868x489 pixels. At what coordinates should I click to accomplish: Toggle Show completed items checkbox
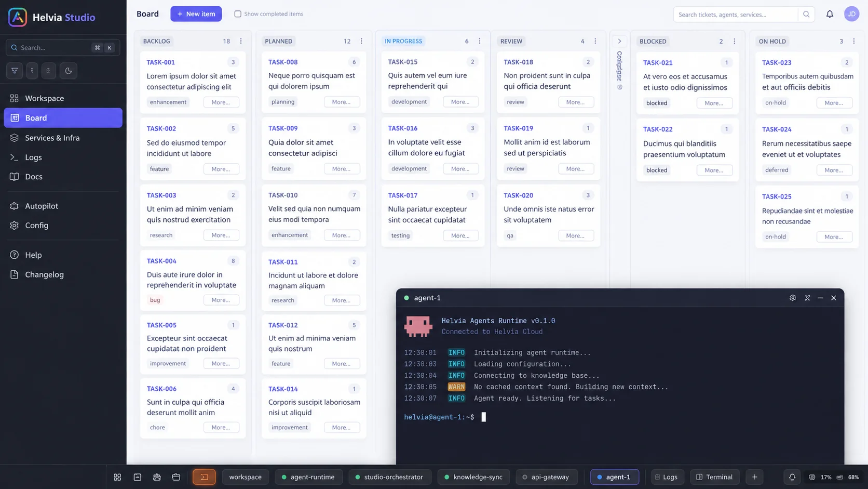(x=238, y=14)
